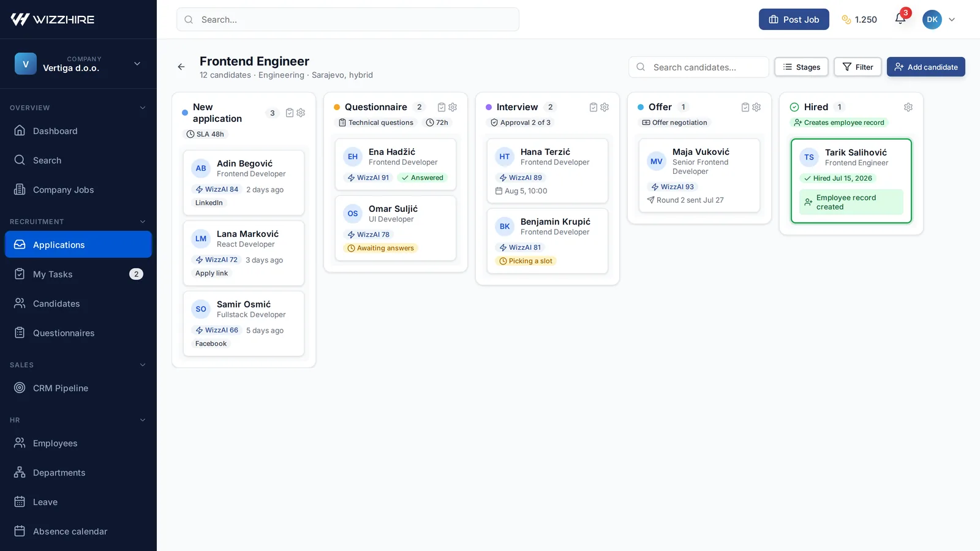
Task: Click the DK user avatar
Action: tap(932, 20)
